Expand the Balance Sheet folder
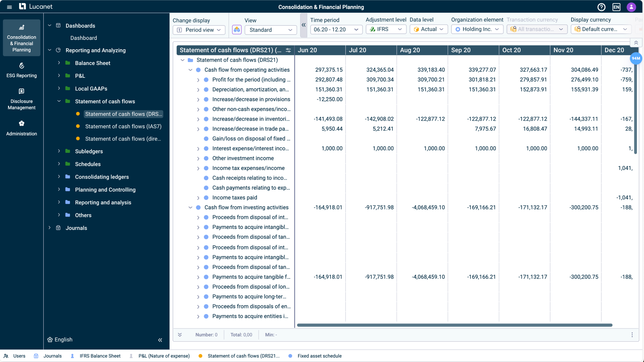This screenshot has width=644, height=362. coord(59,63)
